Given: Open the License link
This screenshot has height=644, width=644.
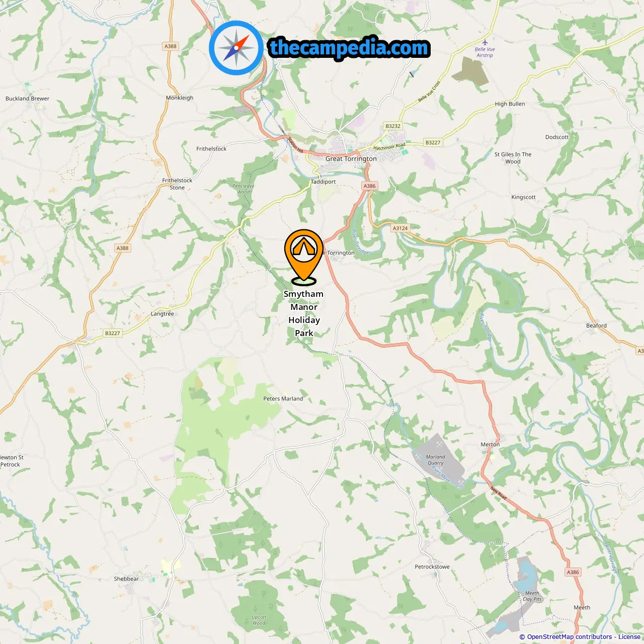Looking at the screenshot, I should (x=629, y=637).
